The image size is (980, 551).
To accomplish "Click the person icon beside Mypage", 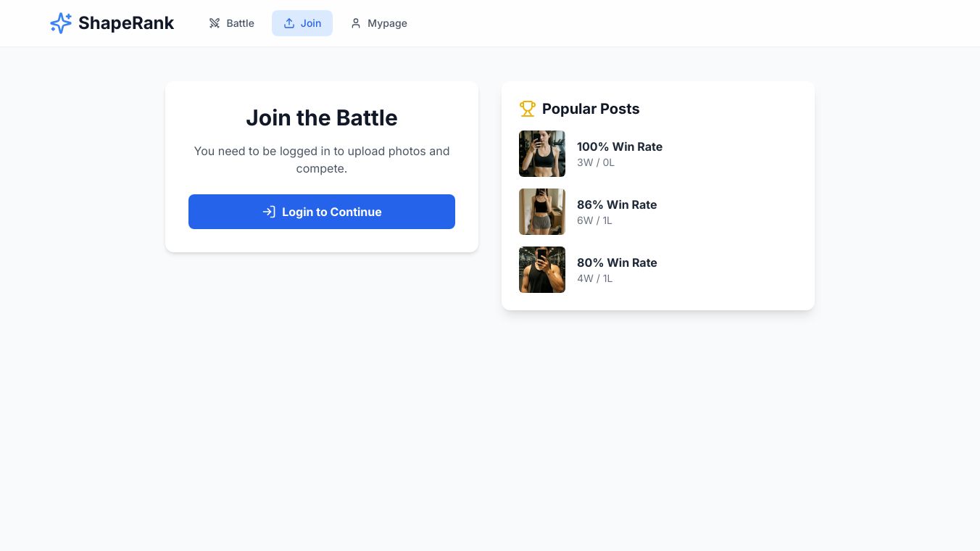I will (x=356, y=23).
